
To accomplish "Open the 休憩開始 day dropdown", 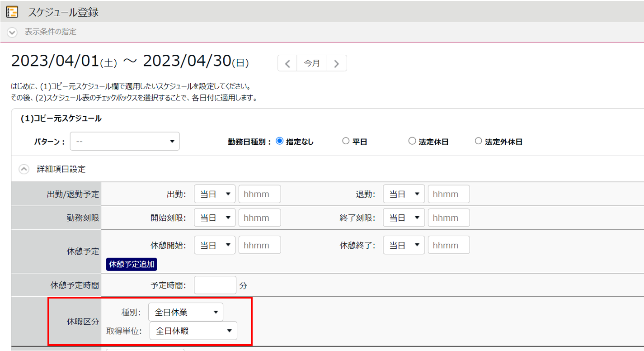I will (215, 245).
